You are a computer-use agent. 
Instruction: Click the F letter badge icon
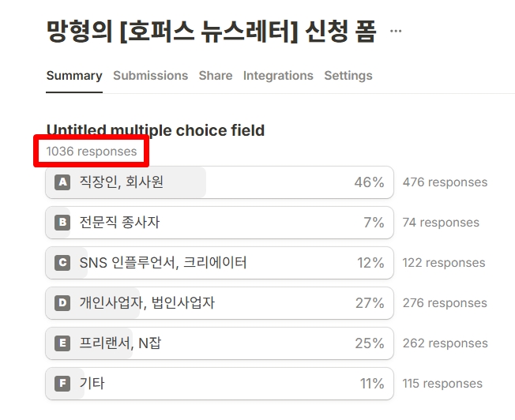(x=62, y=384)
